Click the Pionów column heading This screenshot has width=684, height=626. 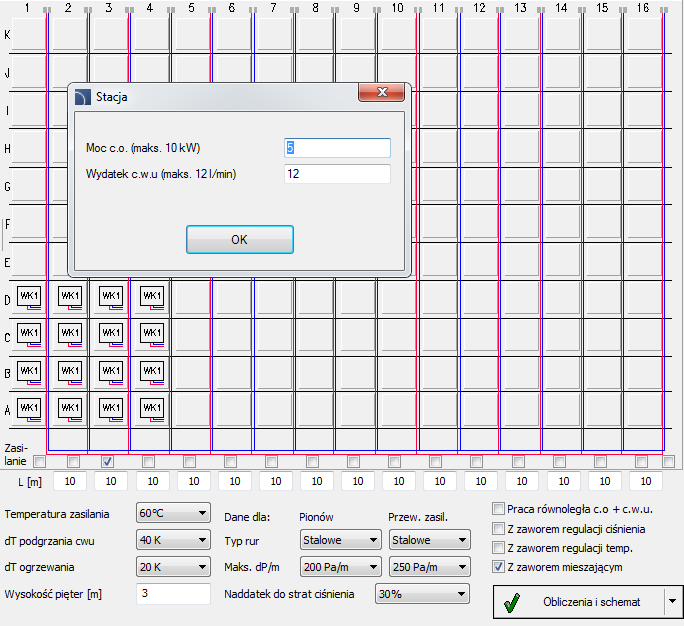(x=316, y=517)
